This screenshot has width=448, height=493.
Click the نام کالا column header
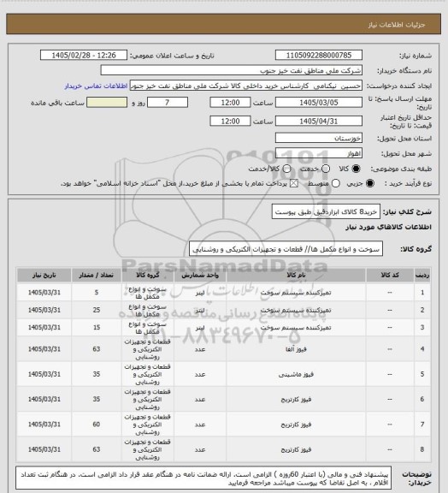click(296, 275)
